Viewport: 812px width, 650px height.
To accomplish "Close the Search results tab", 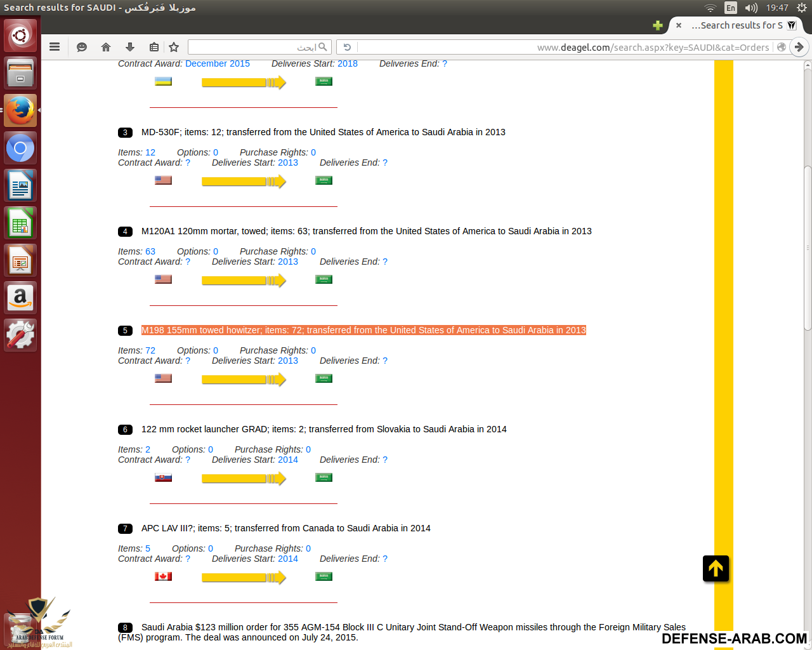I will [679, 25].
